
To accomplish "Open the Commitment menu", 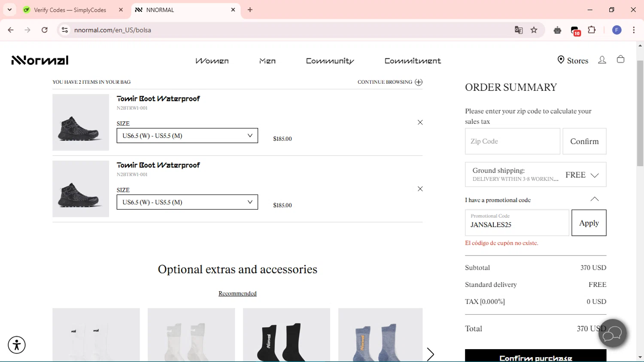I will point(413,61).
